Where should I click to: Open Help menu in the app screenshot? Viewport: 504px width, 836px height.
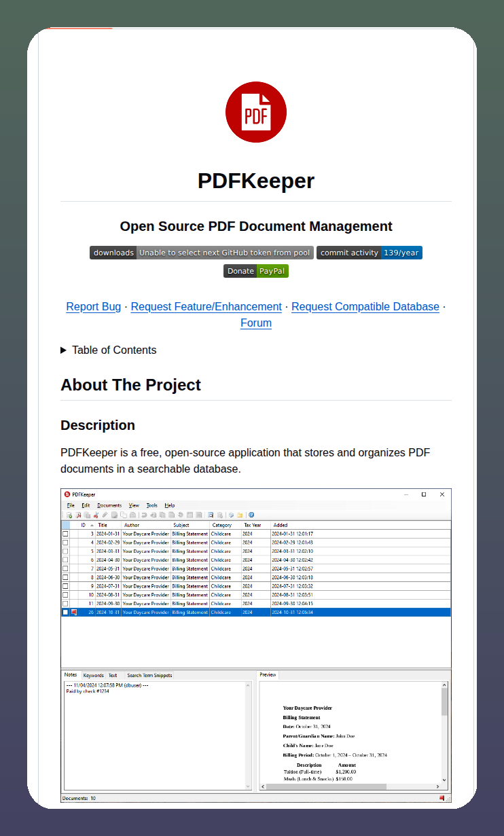(x=170, y=505)
